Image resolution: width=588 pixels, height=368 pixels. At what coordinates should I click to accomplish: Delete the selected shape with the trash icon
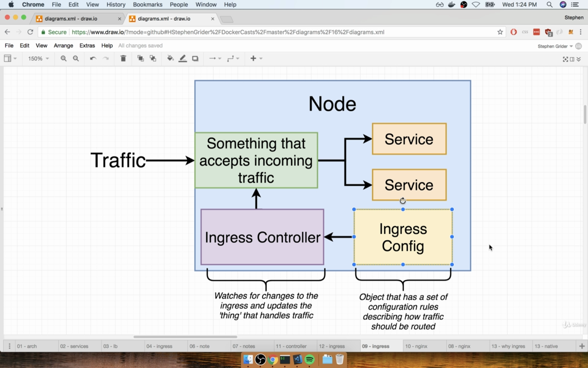(x=123, y=58)
